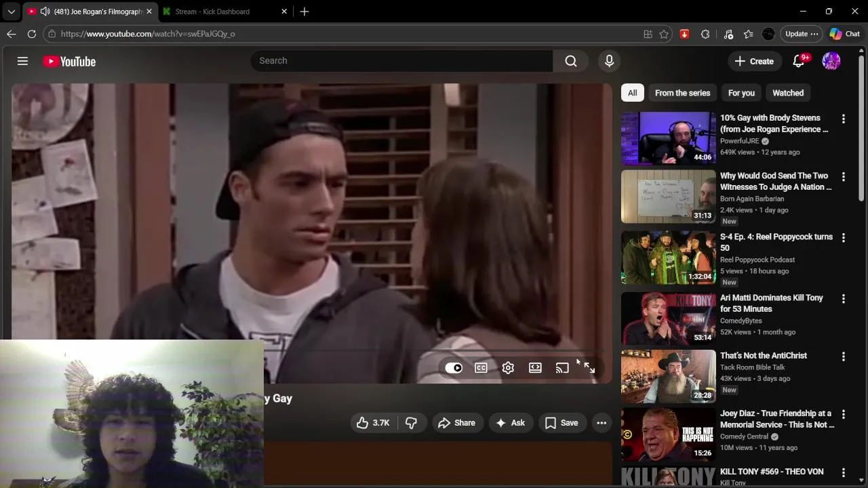Open the YouTube account avatar menu

[x=831, y=61]
